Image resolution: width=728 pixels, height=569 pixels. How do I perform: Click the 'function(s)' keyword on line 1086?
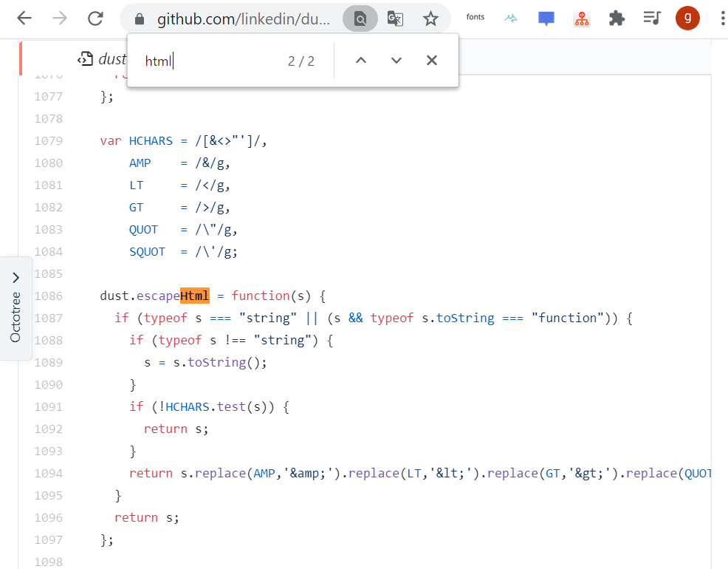pos(271,296)
